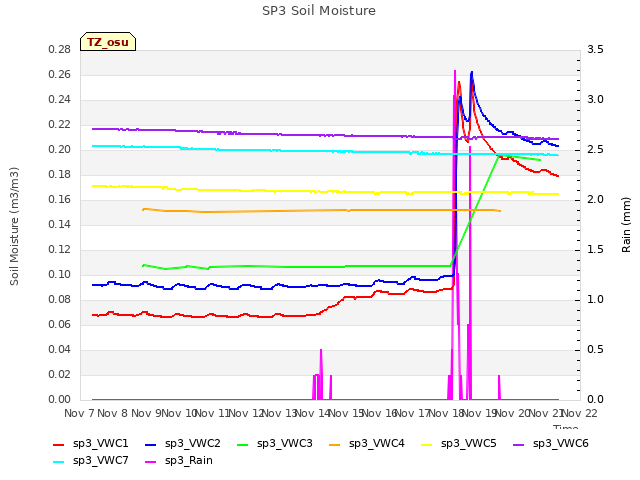The height and width of the screenshot is (480, 640).
Task: Toggle sp3_VWC1 legend entry
Action: (91, 444)
